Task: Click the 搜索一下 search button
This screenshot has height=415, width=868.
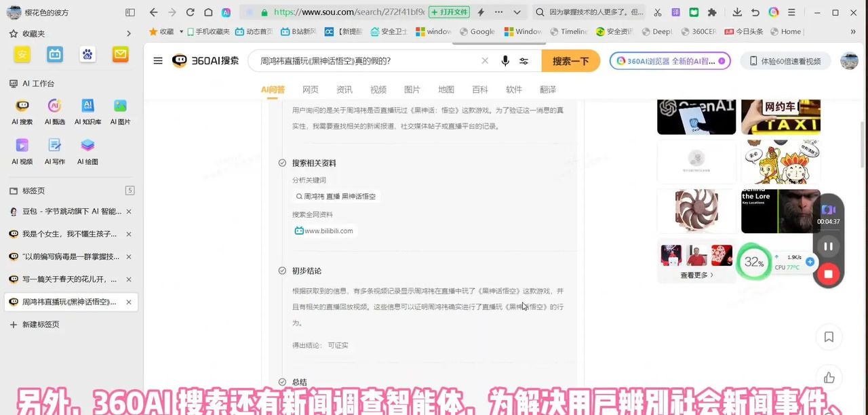Action: [x=570, y=60]
